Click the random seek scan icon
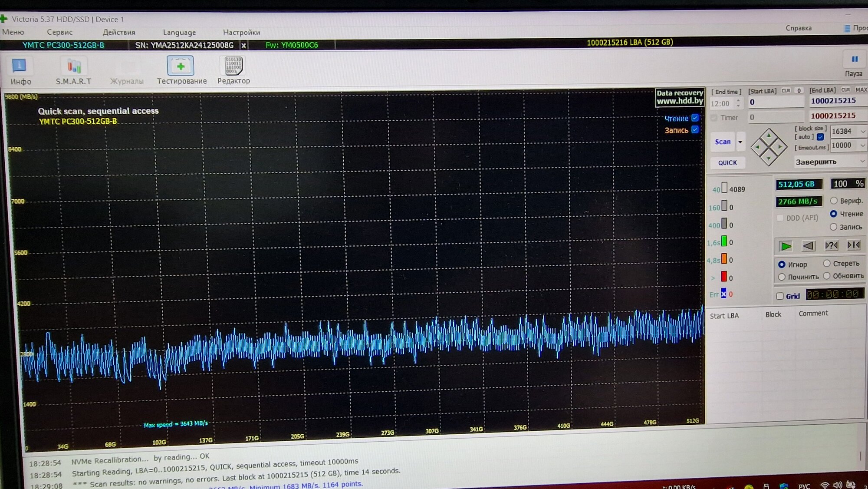This screenshot has height=489, width=868. coord(831,245)
